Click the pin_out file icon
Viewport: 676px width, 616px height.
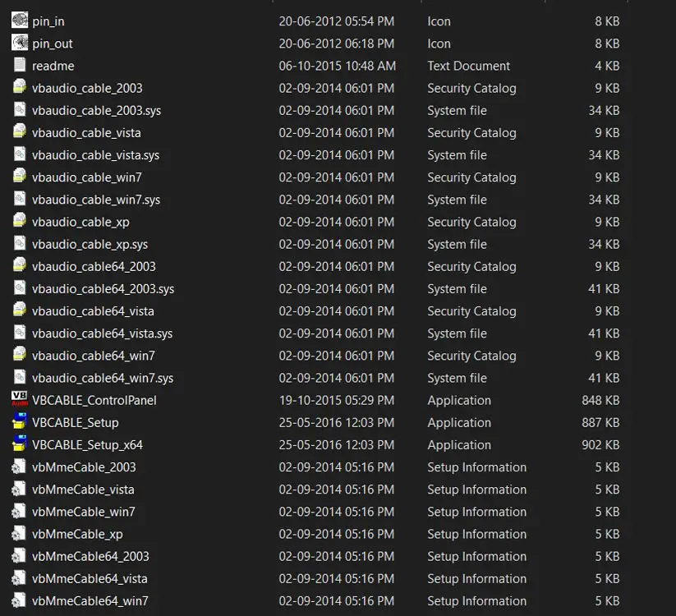coord(20,43)
